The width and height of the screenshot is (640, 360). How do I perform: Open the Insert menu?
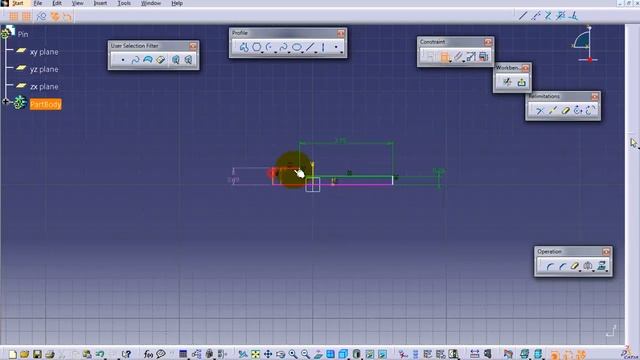[100, 3]
